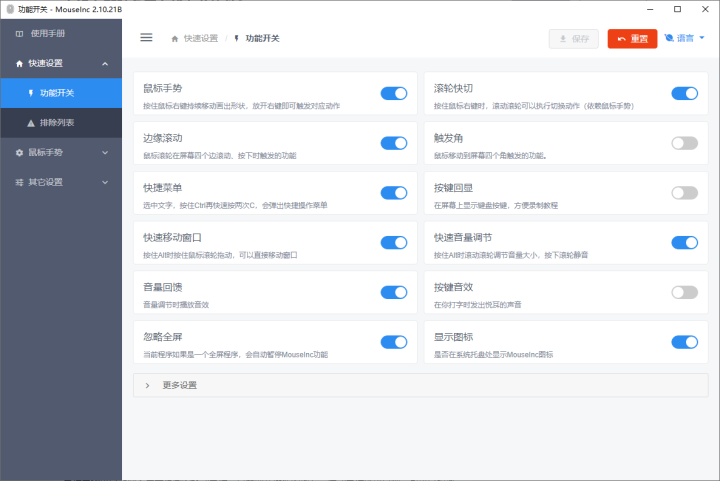Screen dimensions: 720x481
Task: Select 排除列表 in the sidebar
Action: click(x=61, y=123)
